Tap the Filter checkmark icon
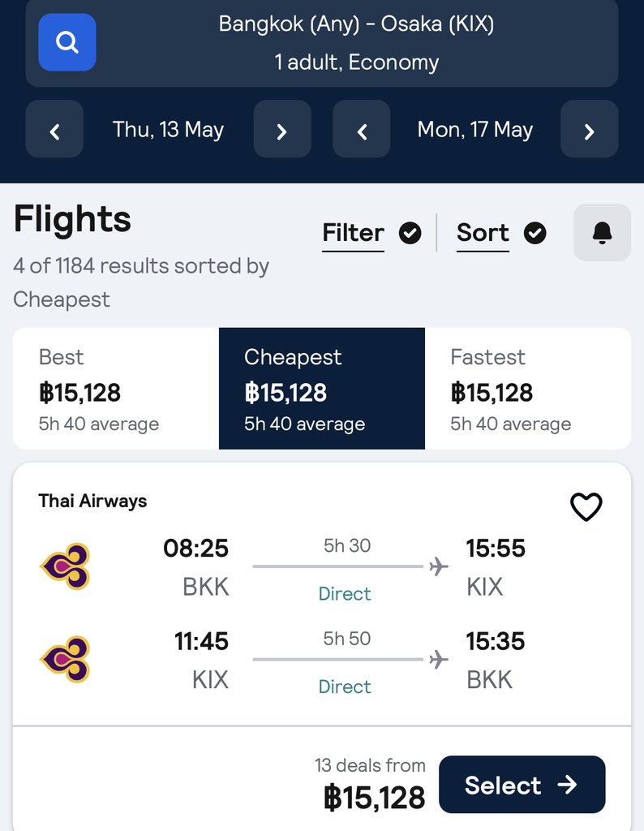This screenshot has height=831, width=644. [x=410, y=233]
